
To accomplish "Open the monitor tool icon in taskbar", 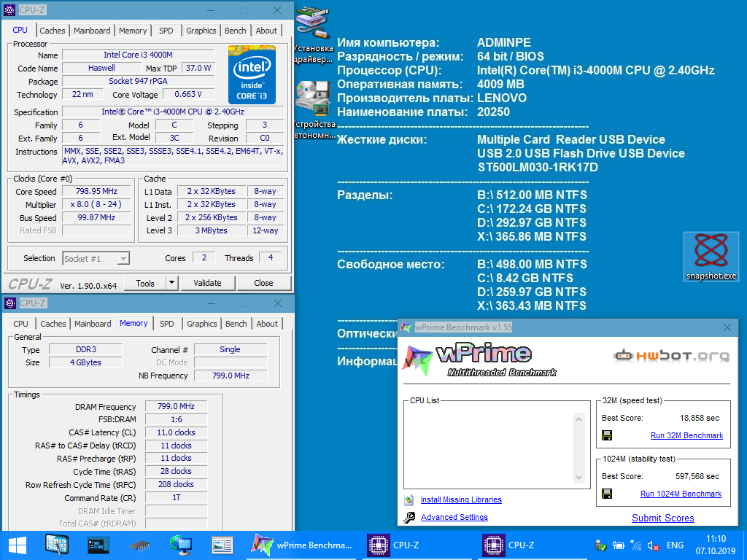I will click(x=57, y=545).
